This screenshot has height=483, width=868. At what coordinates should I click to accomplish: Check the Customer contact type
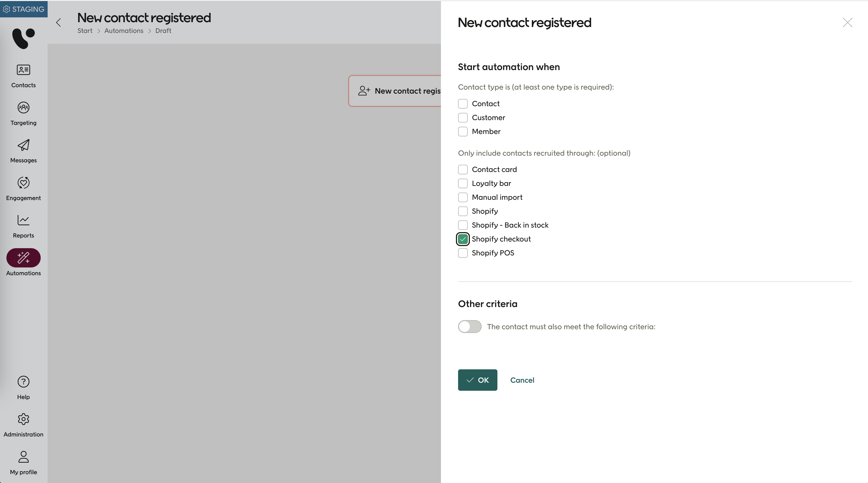(463, 118)
